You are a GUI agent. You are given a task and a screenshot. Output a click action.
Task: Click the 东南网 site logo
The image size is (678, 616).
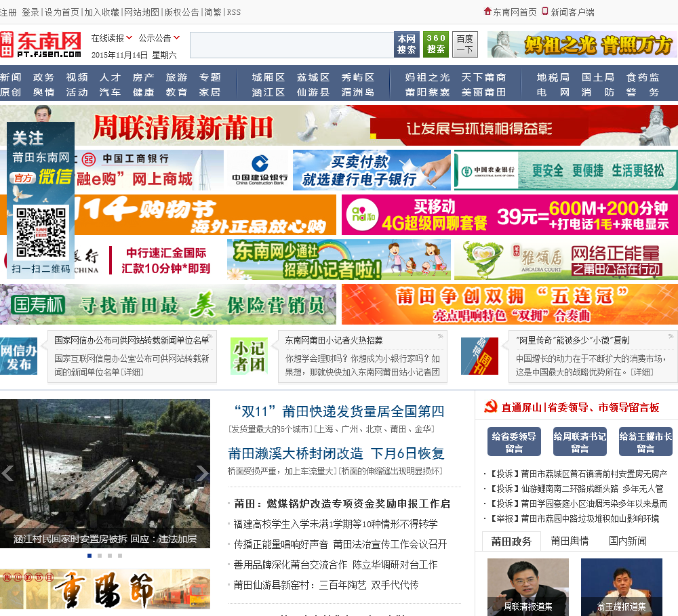pyautogui.click(x=41, y=45)
